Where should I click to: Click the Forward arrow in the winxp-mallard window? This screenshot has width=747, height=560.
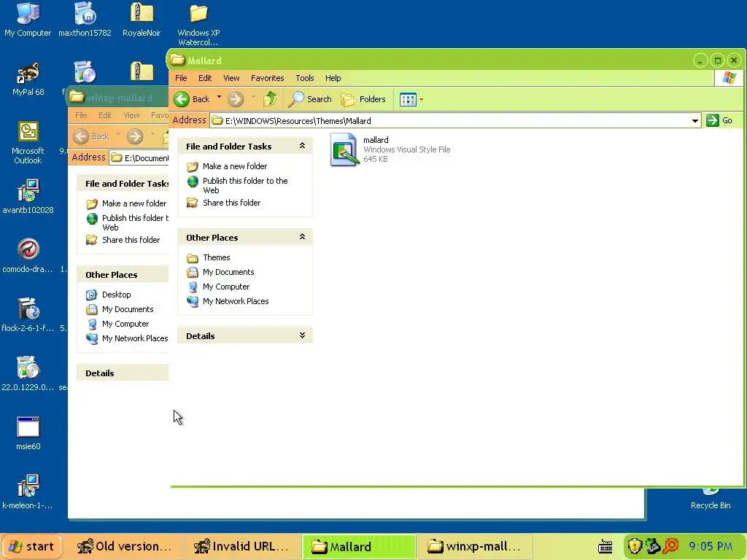pos(135,136)
